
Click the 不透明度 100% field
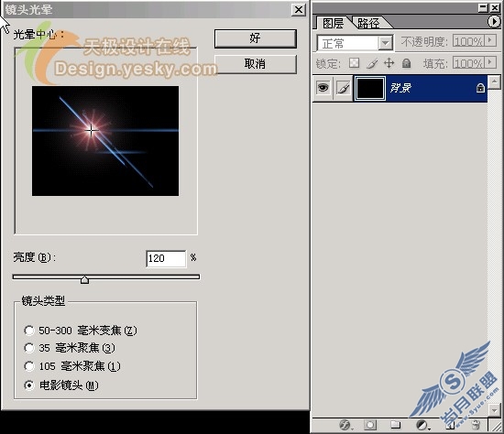[x=468, y=41]
